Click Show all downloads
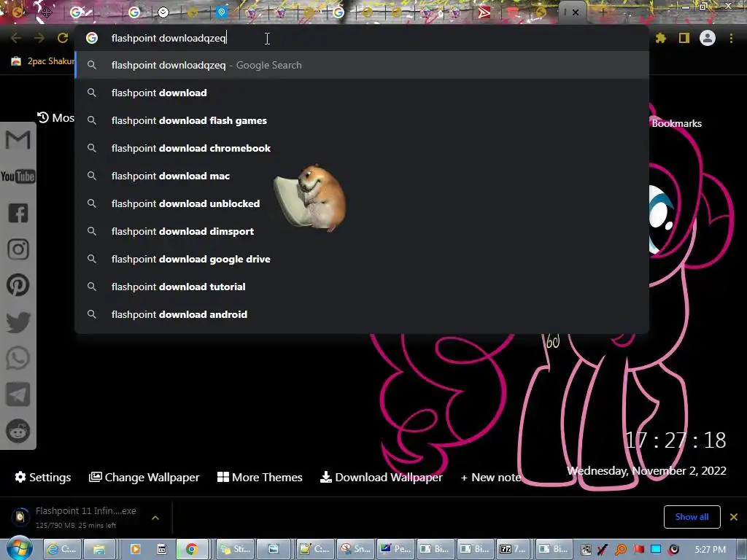 [x=692, y=517]
